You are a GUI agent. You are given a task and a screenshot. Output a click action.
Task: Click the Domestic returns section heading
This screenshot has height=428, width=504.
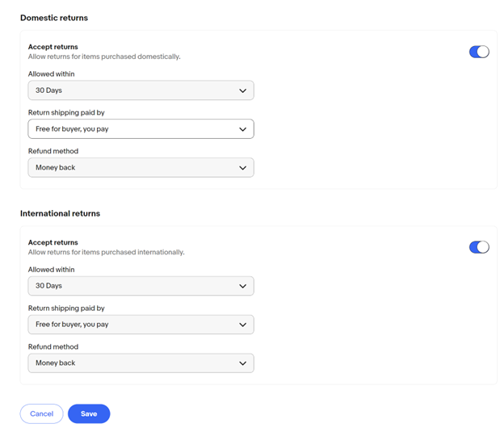[x=54, y=18]
